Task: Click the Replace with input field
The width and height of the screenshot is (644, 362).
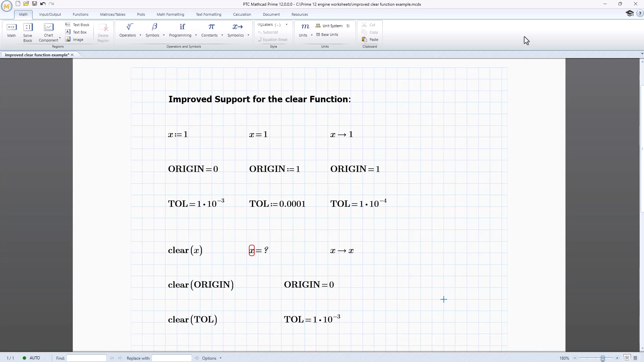Action: coord(172,358)
